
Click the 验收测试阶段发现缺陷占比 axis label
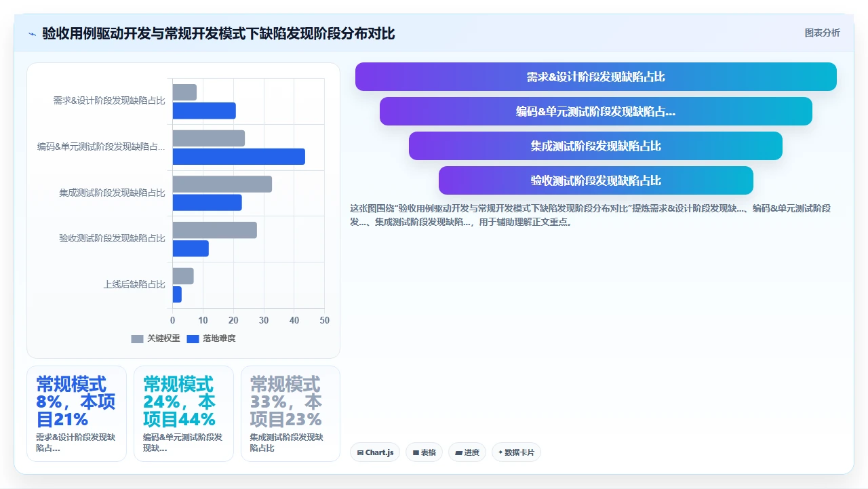[x=112, y=239]
